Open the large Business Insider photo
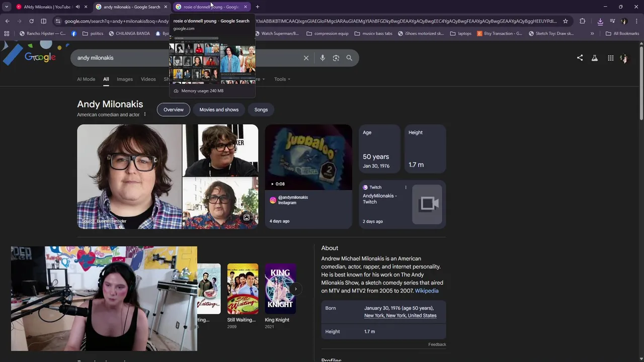The height and width of the screenshot is (362, 644). (129, 176)
